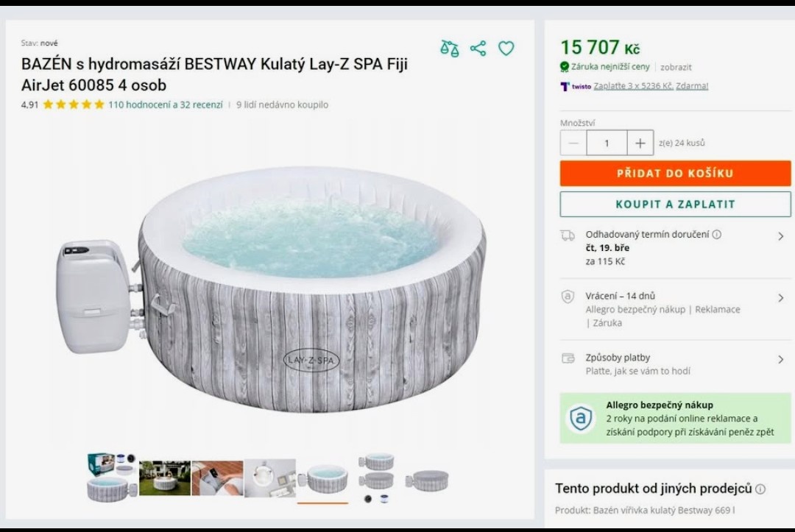Click the compare products scales icon

[449, 49]
